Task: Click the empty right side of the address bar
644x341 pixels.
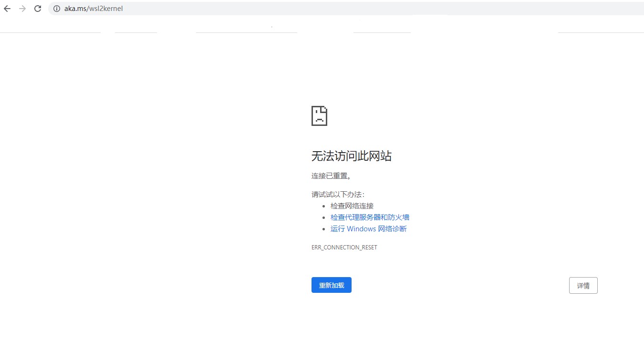Action: pyautogui.click(x=382, y=9)
